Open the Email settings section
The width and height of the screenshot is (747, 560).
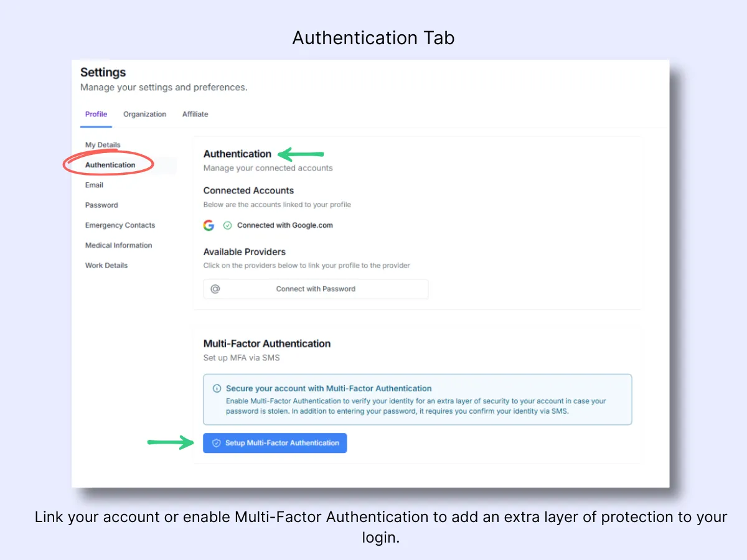click(94, 185)
